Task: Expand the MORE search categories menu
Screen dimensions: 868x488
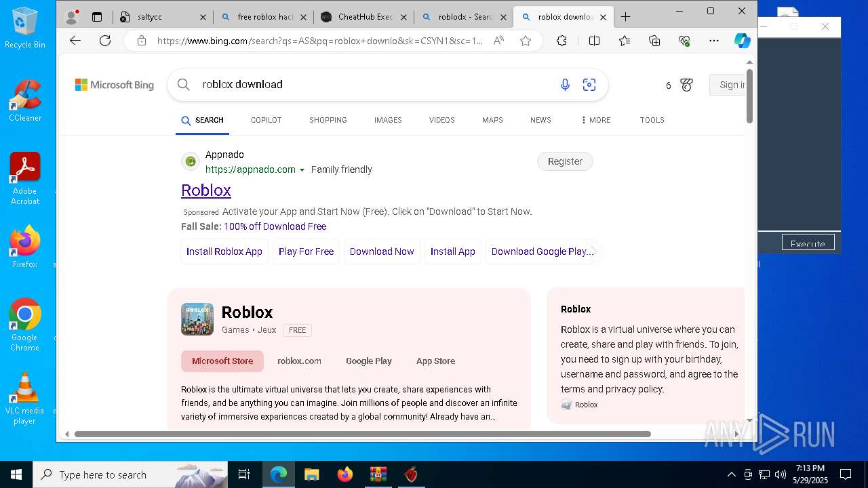Action: click(x=595, y=120)
